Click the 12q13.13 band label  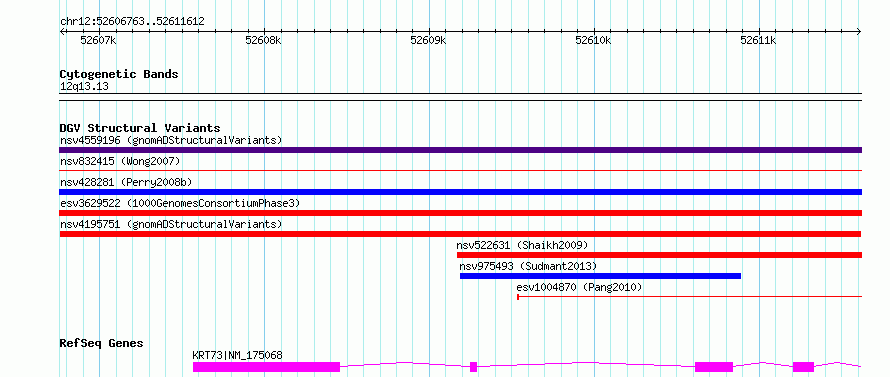84,87
